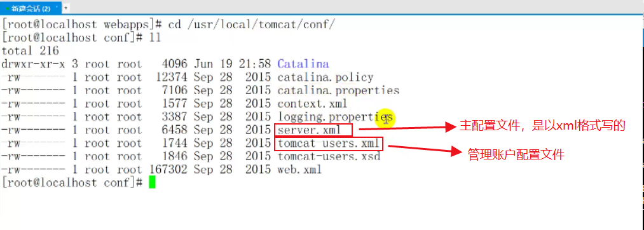The height and width of the screenshot is (230, 644).
Task: Click the command text cd /usr/local/tomcat/conf/
Action: coord(252,24)
